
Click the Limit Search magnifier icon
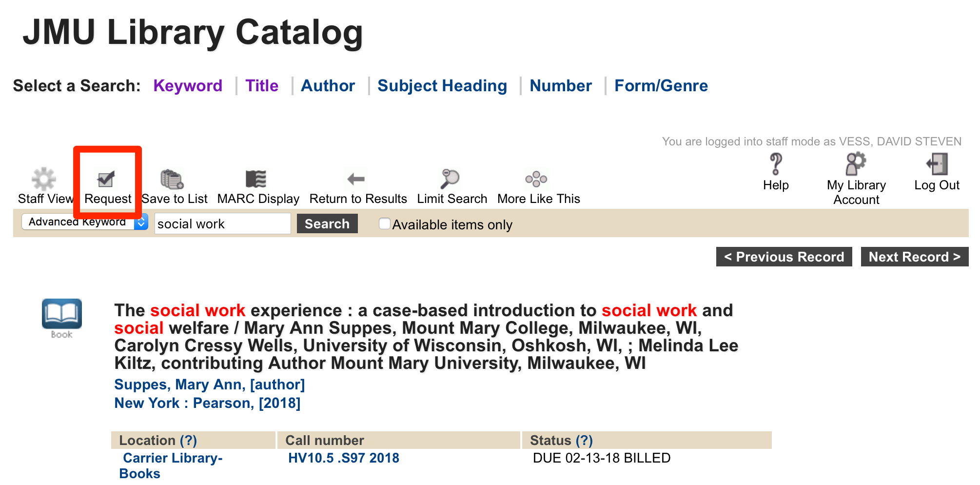click(x=450, y=179)
